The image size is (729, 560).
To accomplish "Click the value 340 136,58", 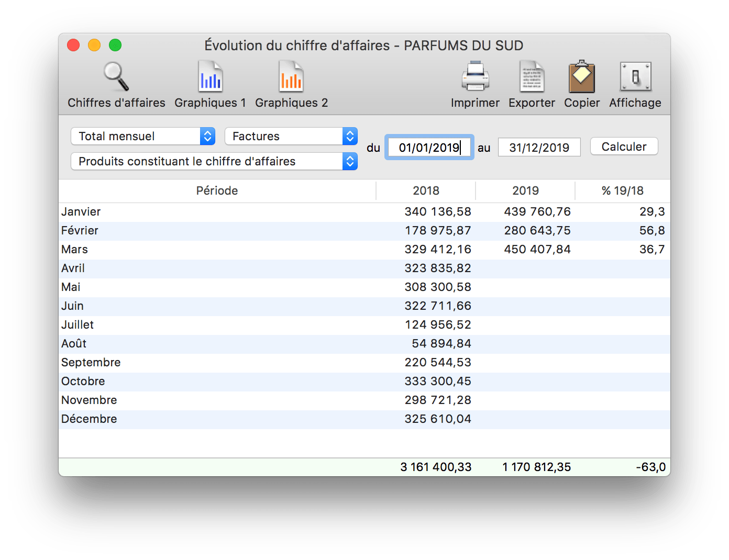I will (438, 211).
